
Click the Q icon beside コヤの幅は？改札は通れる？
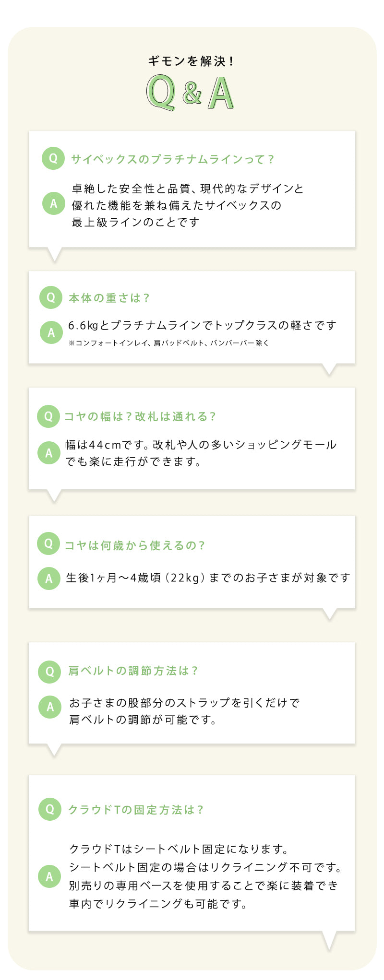coord(48,416)
